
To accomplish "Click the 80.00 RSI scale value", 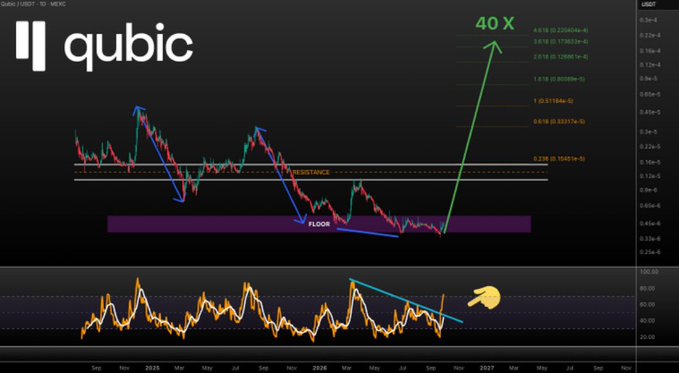I will (648, 288).
